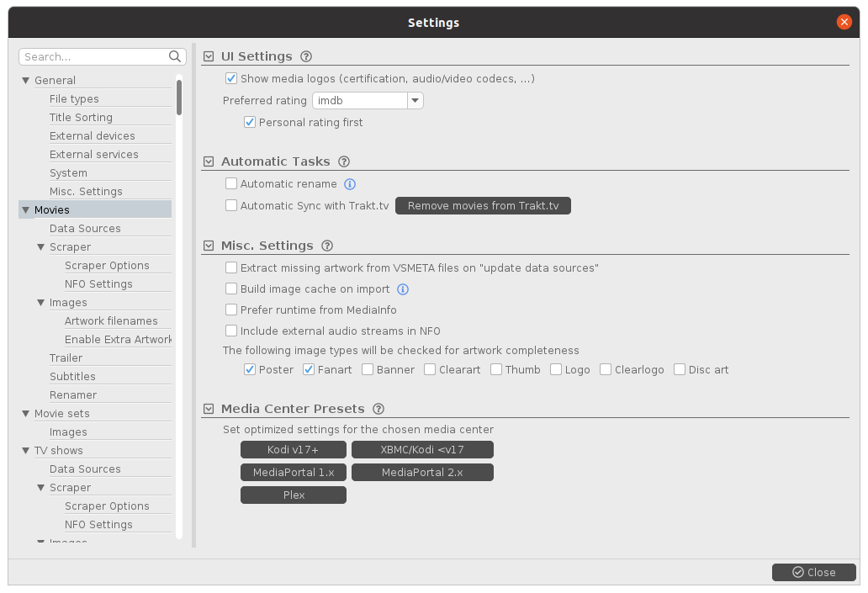Screen dimensions: 868x593
Task: Select Data Sources under Movies
Action: point(85,229)
